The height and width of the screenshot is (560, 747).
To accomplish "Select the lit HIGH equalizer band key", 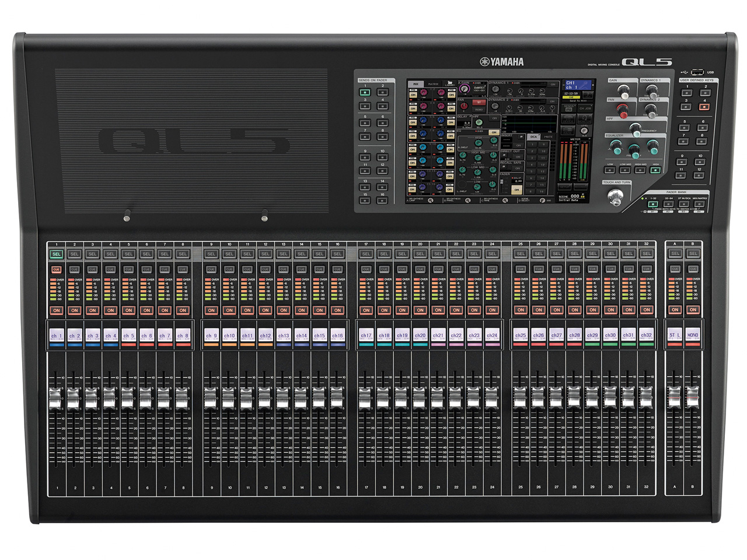I will pyautogui.click(x=655, y=170).
